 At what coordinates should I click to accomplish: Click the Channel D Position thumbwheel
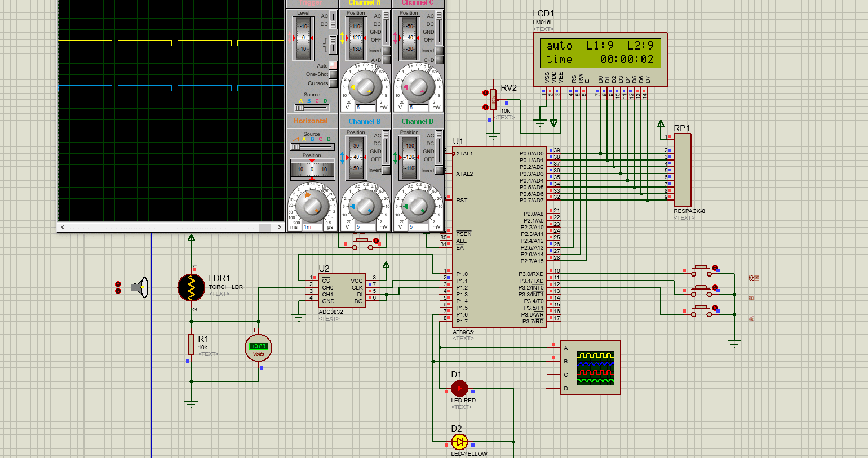[x=409, y=157]
